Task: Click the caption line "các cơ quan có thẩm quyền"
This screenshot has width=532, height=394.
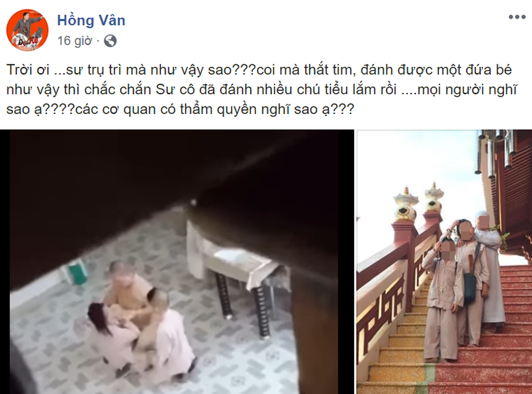Action: [x=214, y=109]
